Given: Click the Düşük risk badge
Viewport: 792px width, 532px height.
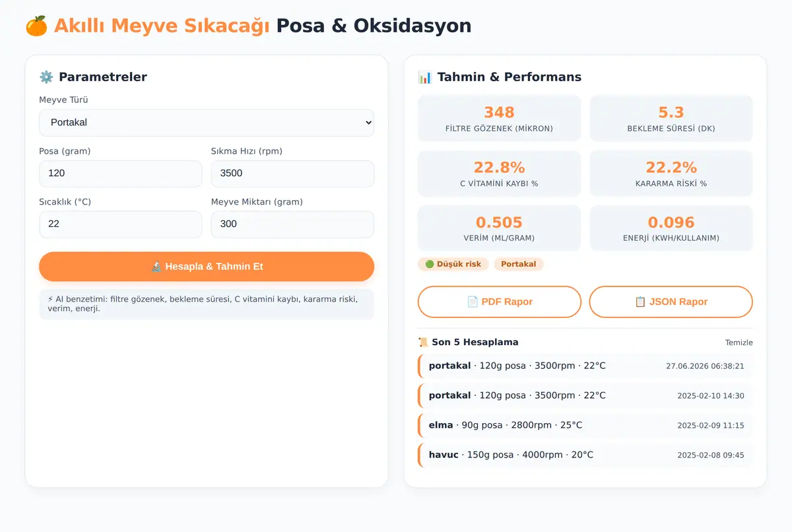Looking at the screenshot, I should (x=453, y=264).
